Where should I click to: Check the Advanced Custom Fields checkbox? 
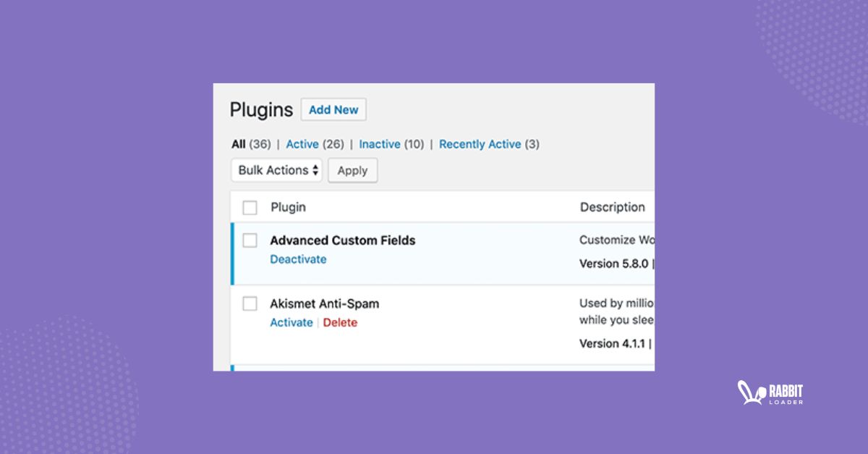point(250,240)
